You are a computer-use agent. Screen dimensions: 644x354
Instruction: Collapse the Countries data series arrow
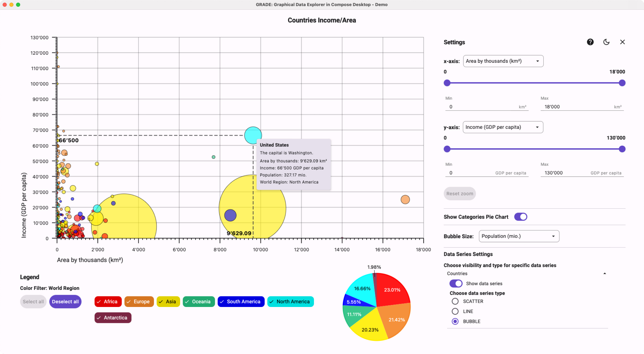click(604, 274)
